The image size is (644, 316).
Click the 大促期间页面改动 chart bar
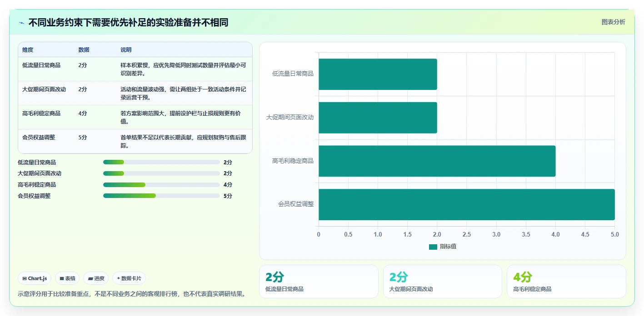[x=378, y=118]
